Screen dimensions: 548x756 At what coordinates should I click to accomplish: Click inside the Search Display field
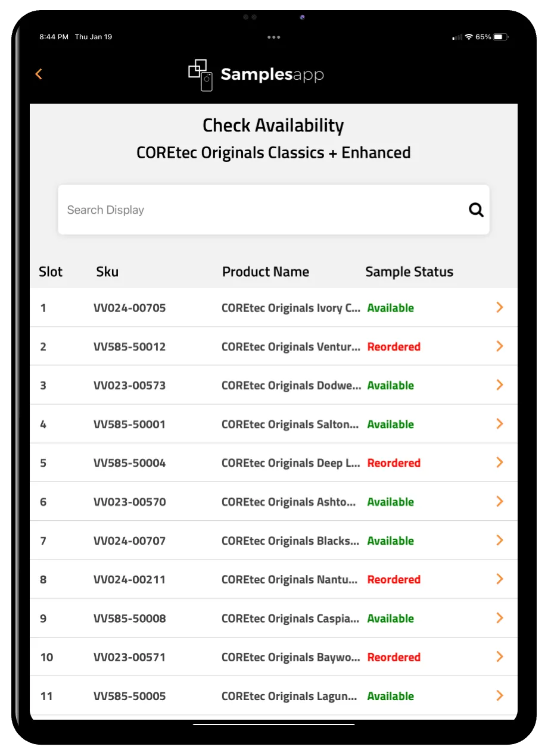pos(262,210)
